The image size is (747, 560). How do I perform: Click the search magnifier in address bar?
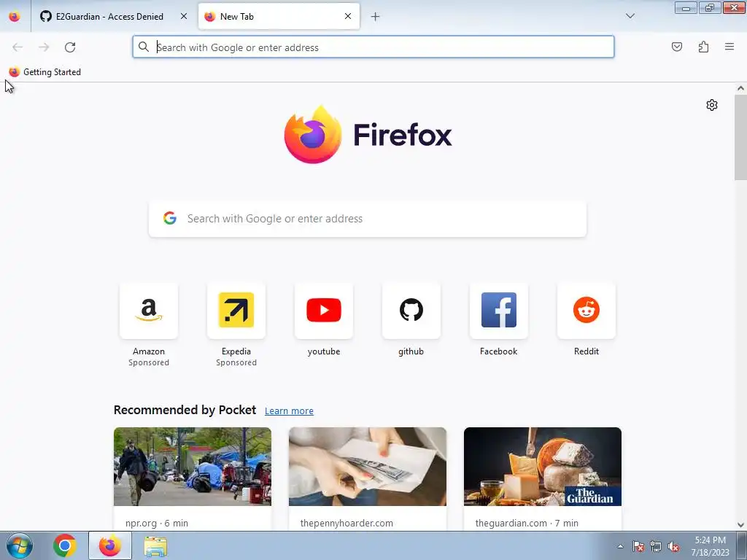144,47
